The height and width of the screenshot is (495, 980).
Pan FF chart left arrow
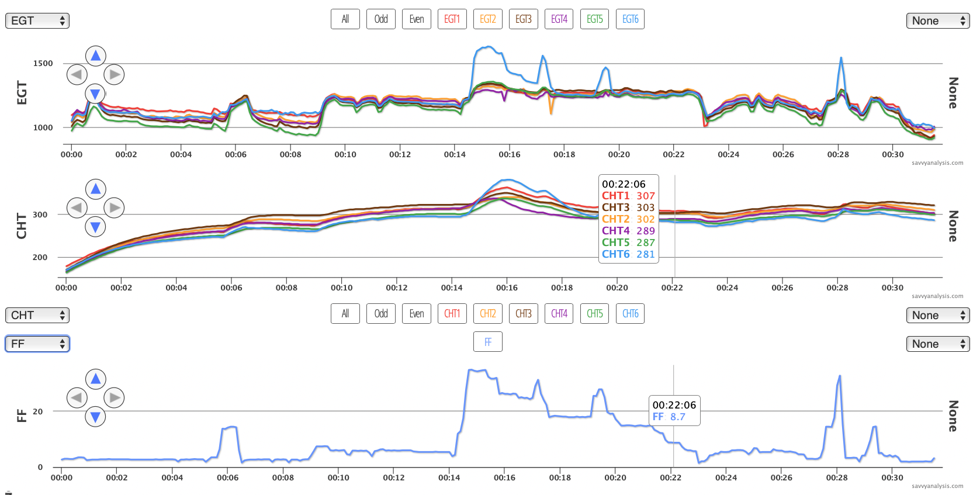click(x=77, y=398)
